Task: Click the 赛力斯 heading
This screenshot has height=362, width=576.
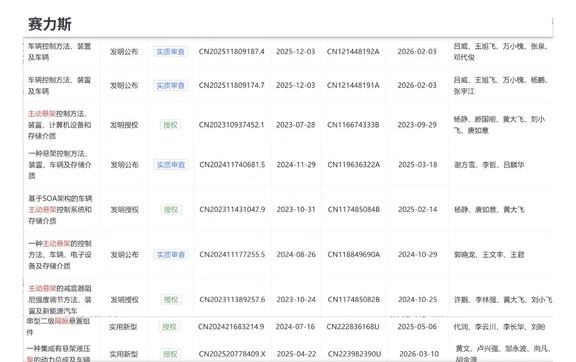Action: pos(50,24)
